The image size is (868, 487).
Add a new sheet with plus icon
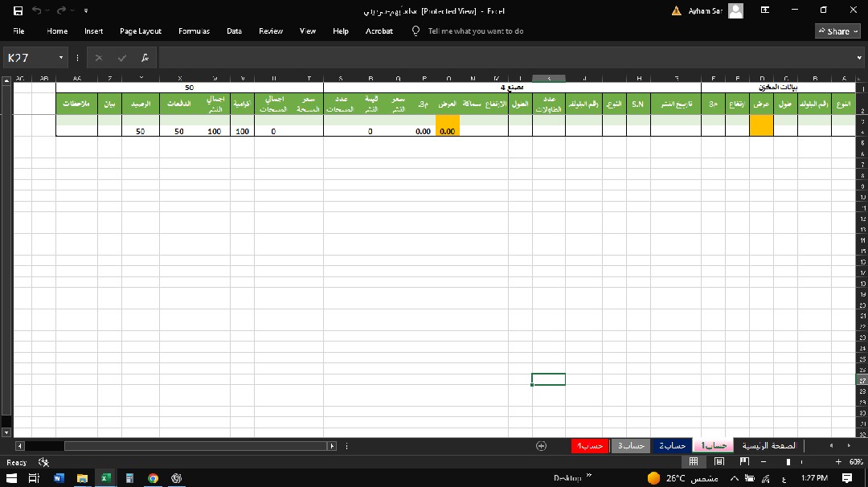point(541,445)
